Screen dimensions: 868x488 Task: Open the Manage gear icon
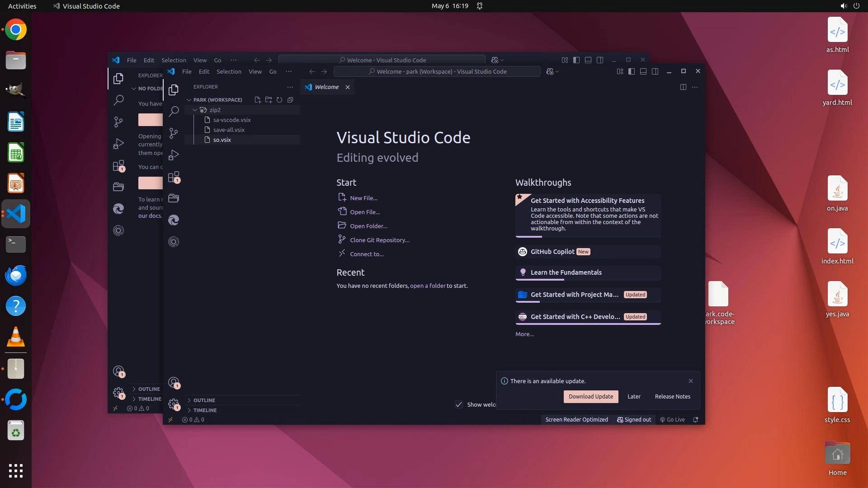174,404
